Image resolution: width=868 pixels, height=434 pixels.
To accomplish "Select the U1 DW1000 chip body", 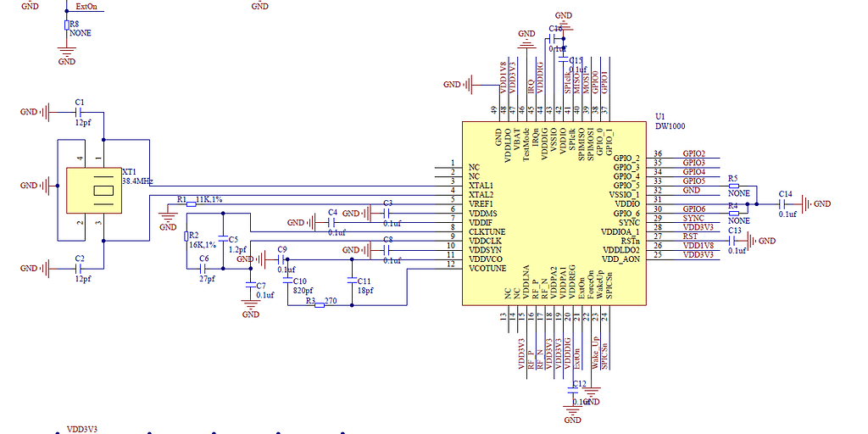I will point(554,213).
